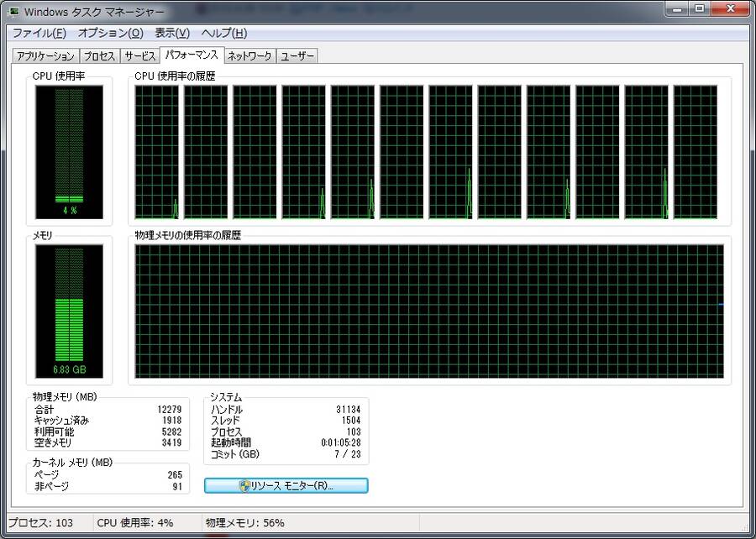This screenshot has width=756, height=539.
Task: Click the Task Manager icon in title bar
Action: click(13, 10)
